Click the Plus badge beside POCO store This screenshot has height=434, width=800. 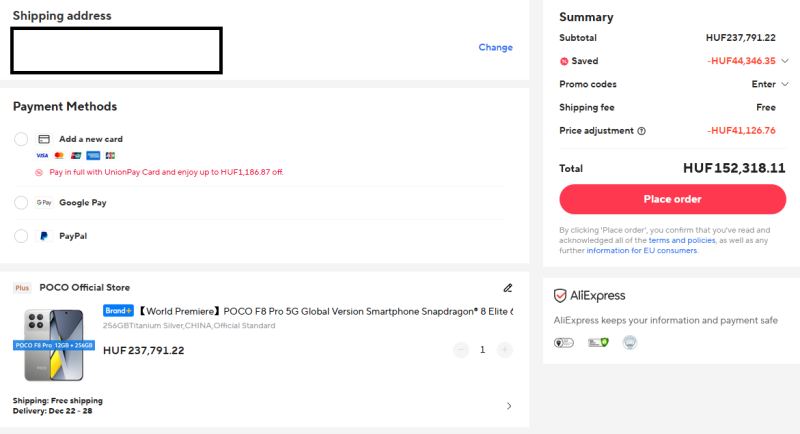(x=22, y=288)
